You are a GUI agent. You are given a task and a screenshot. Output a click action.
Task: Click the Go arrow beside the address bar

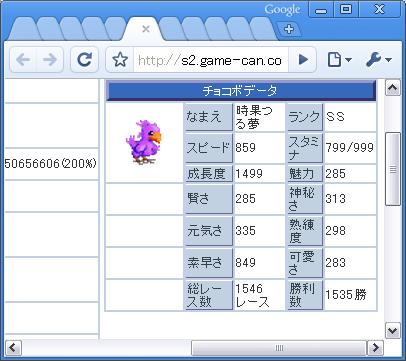coord(303,60)
